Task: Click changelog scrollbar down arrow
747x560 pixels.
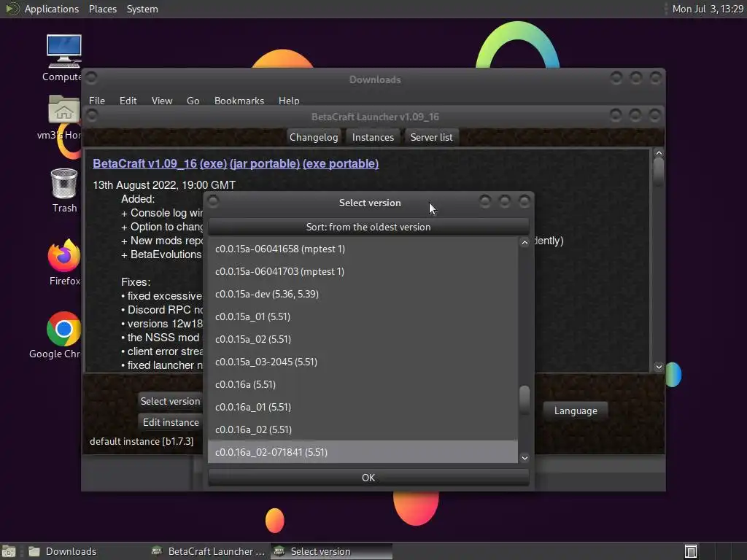Action: [x=659, y=367]
